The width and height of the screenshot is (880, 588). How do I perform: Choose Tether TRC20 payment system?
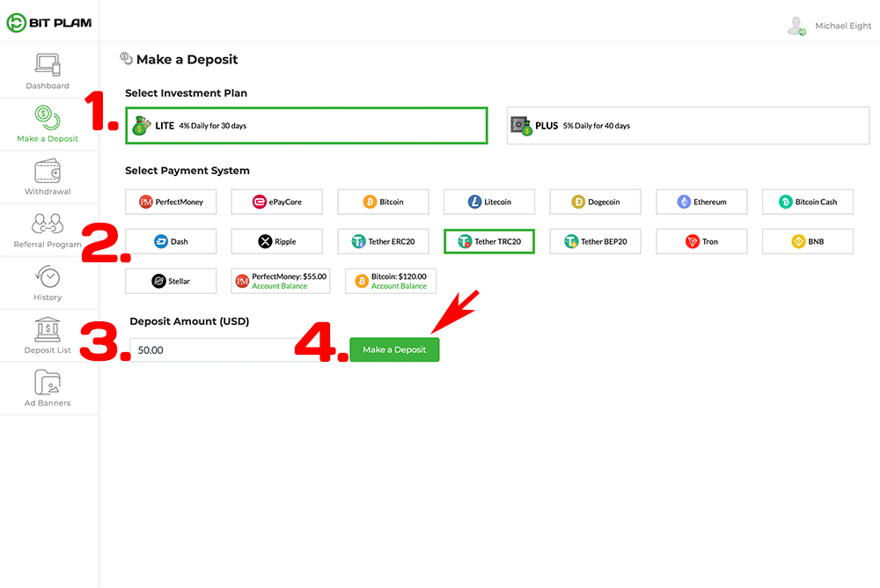tap(488, 241)
